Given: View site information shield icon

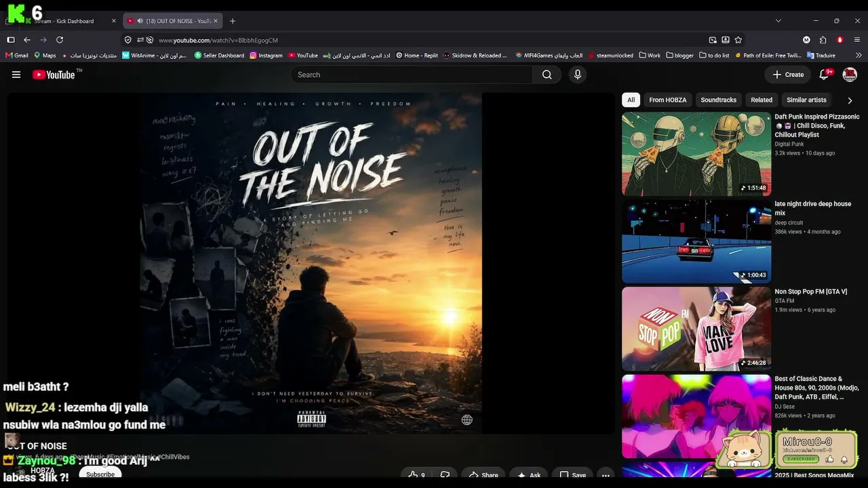Looking at the screenshot, I should [127, 40].
